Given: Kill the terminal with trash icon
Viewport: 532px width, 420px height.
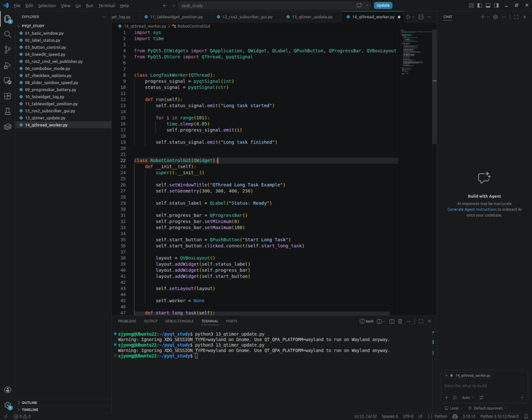Looking at the screenshot, I should 400,321.
